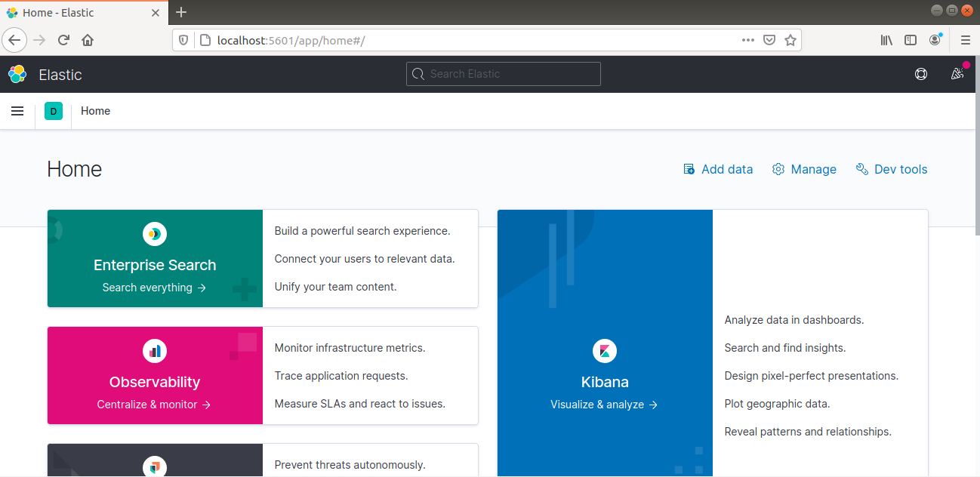Click the Home breadcrumb

96,111
